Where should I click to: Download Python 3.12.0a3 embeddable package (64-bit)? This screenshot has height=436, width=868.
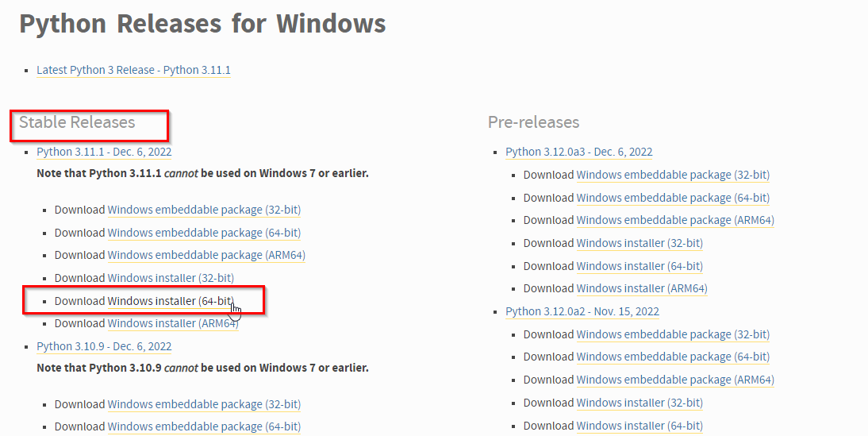[673, 198]
